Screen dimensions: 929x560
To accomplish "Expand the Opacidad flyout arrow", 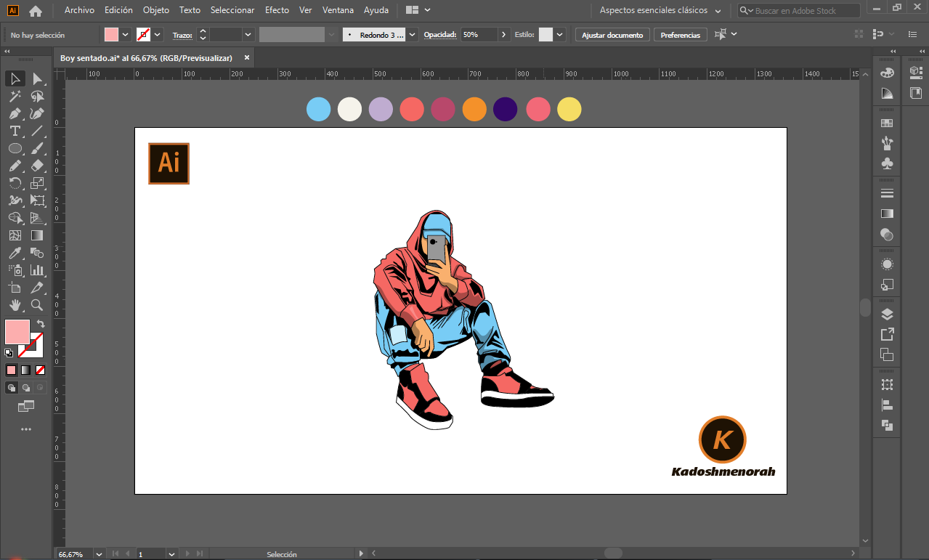I will [504, 35].
